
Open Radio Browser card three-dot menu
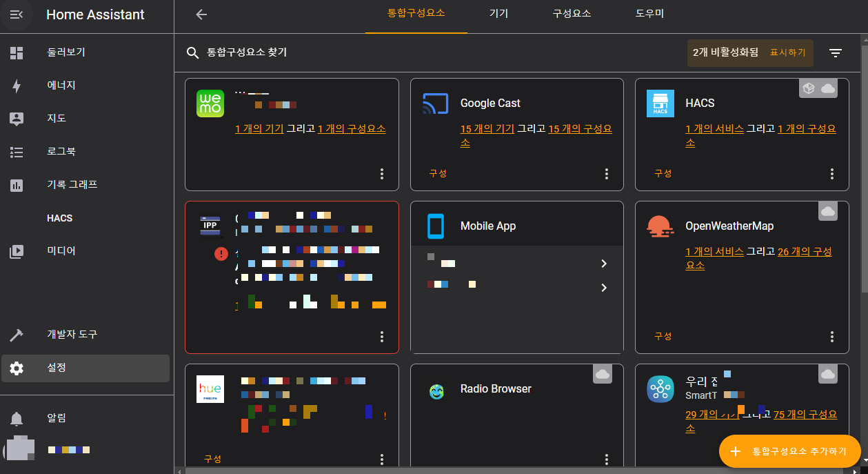point(607,459)
